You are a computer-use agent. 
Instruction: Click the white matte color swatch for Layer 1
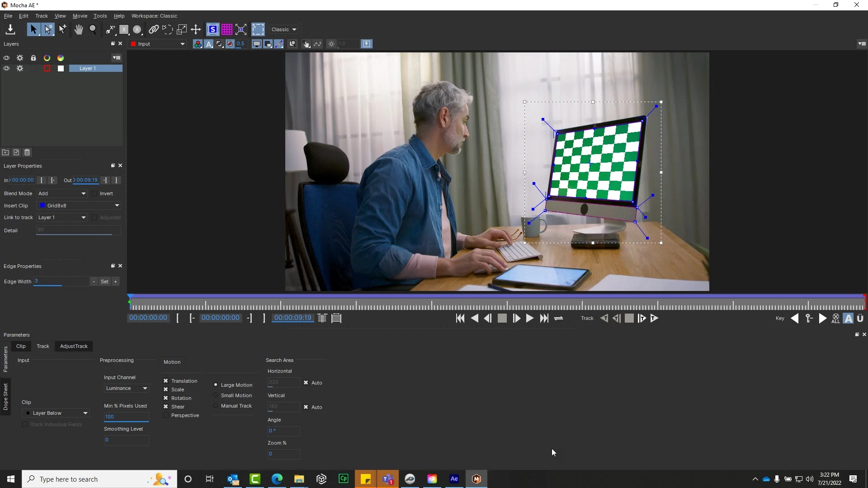[x=61, y=69]
